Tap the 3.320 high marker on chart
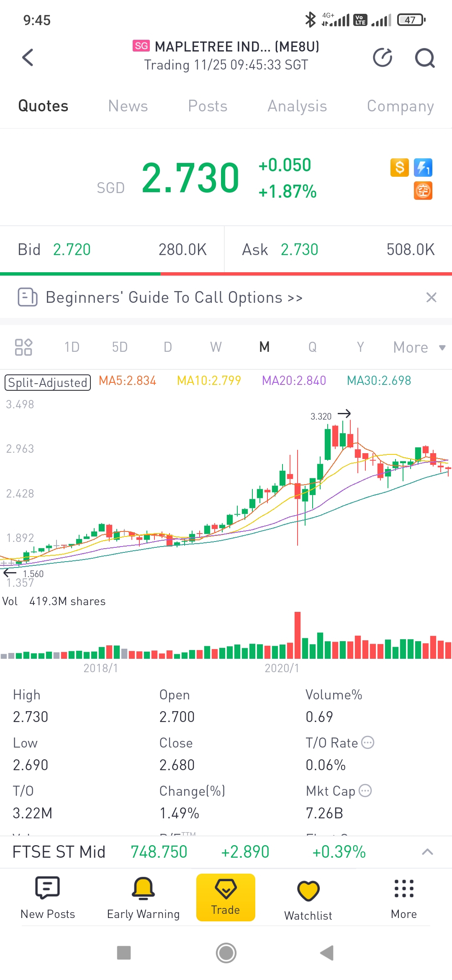 (x=321, y=416)
